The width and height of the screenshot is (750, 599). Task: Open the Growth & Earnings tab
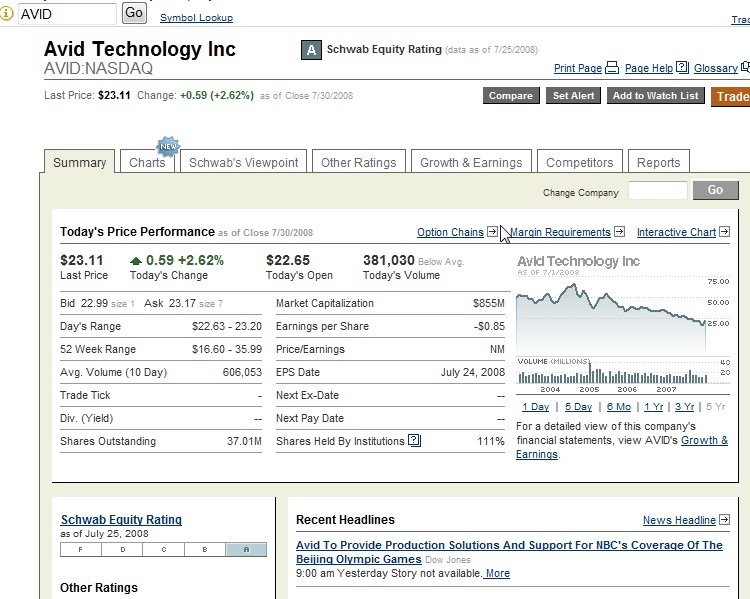(471, 163)
